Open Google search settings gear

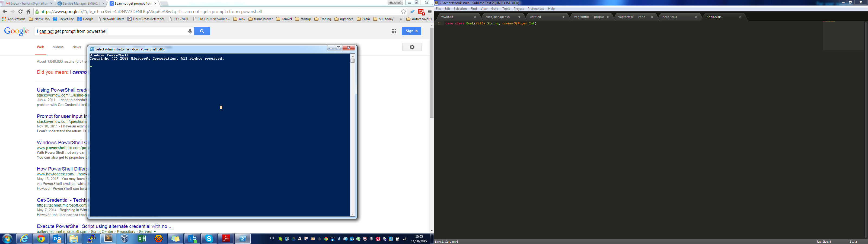tap(412, 47)
